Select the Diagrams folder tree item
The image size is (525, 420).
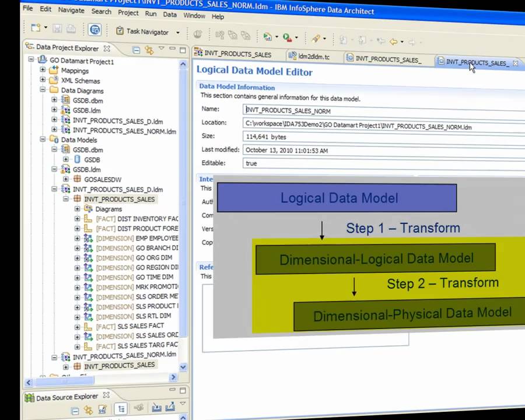tap(108, 209)
